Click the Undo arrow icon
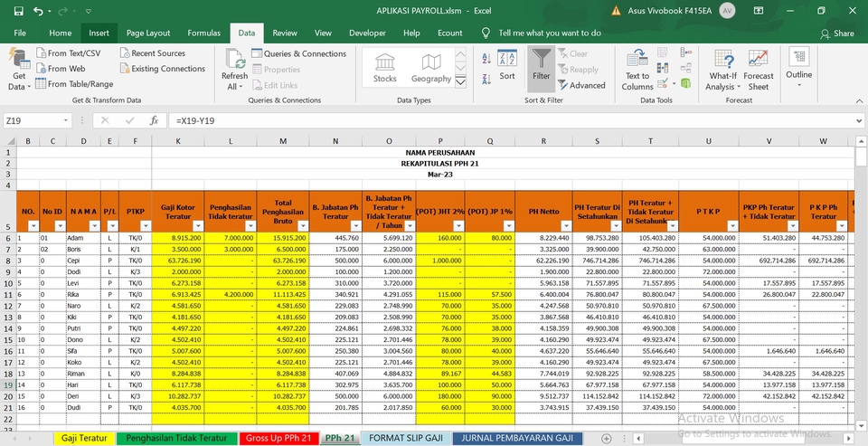The image size is (868, 446). tap(38, 11)
